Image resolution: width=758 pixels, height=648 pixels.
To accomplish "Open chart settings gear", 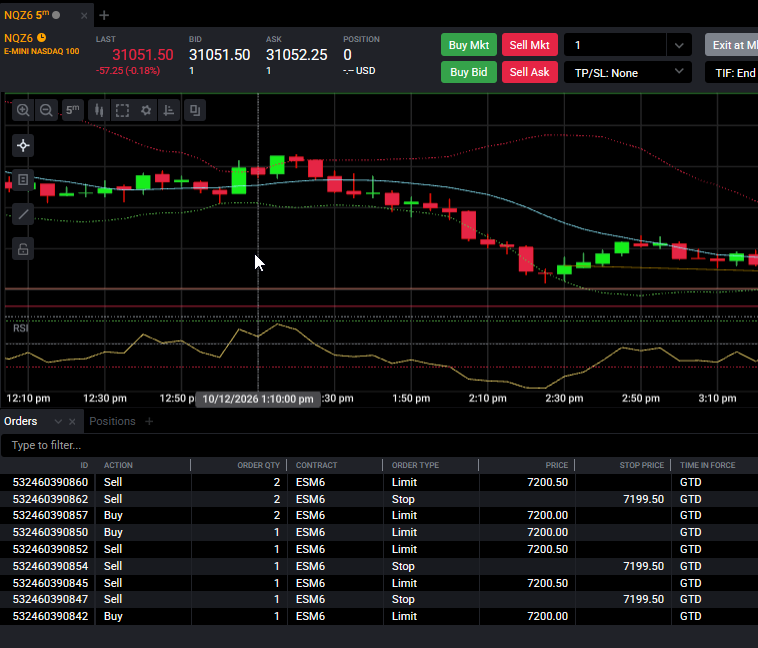I will (146, 110).
